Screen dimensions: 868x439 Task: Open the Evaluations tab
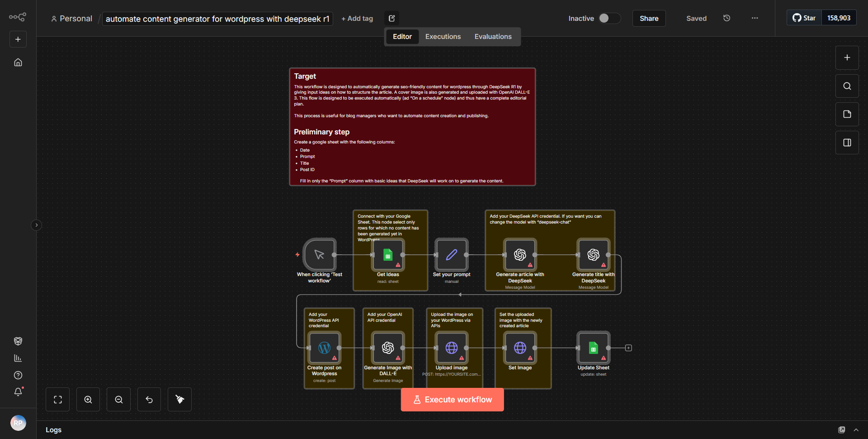493,36
